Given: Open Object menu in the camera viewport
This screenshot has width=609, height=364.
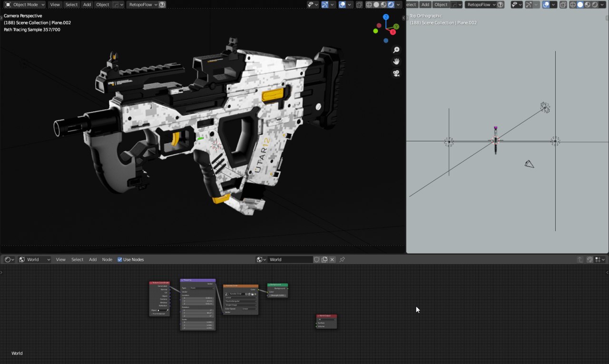Looking at the screenshot, I should pyautogui.click(x=103, y=5).
